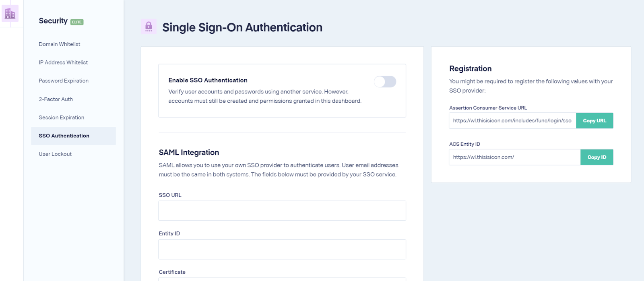Click the Copy URL button
Screen dimensions: 644x281
[594, 121]
